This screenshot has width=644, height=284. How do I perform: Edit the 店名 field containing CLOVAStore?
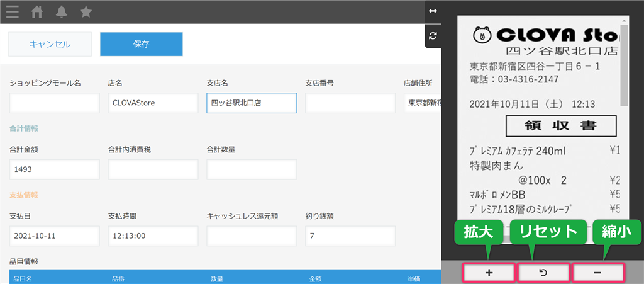(153, 103)
